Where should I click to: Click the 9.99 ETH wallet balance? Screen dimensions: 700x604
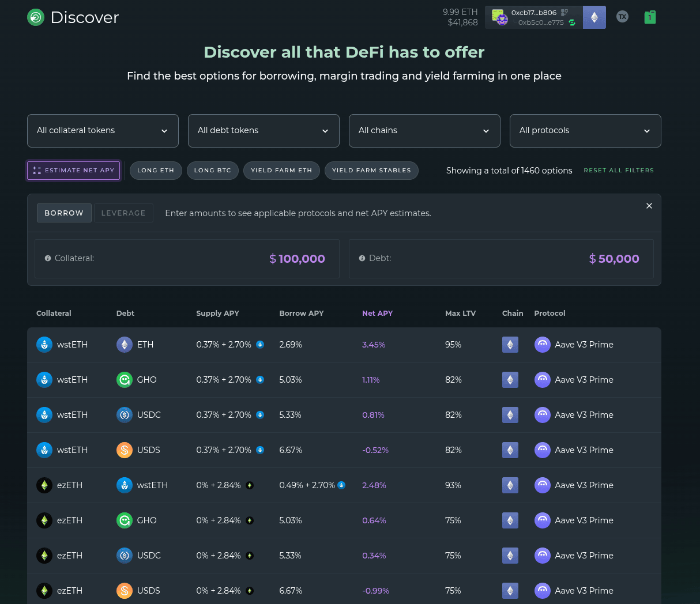[460, 12]
